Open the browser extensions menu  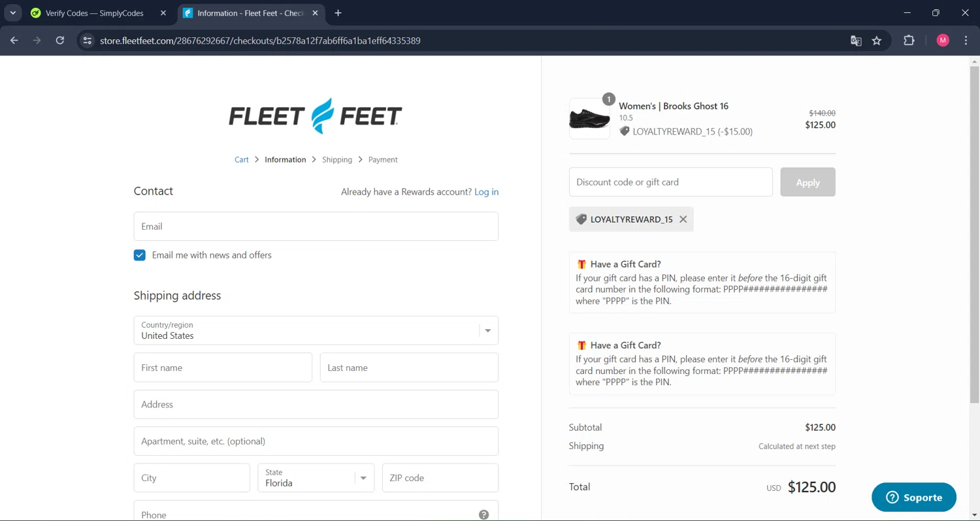click(x=909, y=40)
